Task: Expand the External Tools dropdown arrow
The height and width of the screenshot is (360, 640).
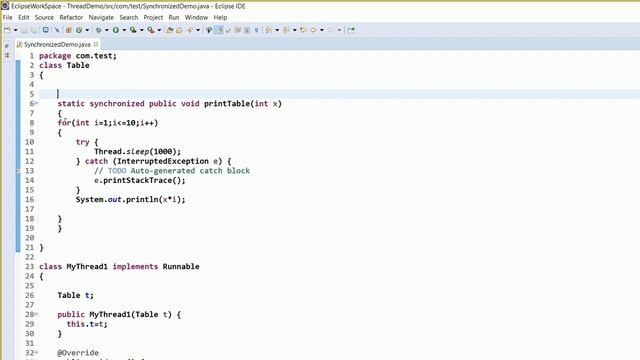Action: (x=159, y=30)
